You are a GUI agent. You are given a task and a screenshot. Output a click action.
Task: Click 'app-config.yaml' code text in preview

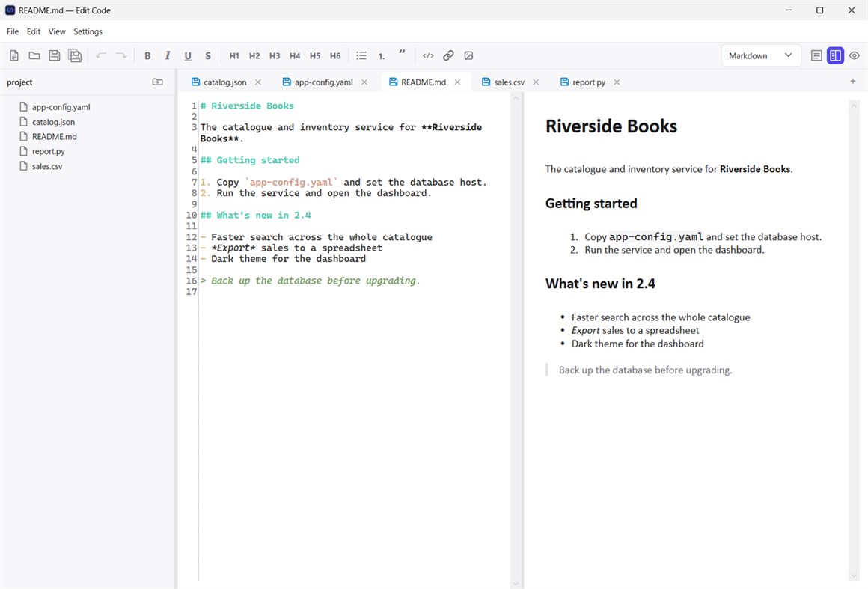click(656, 237)
